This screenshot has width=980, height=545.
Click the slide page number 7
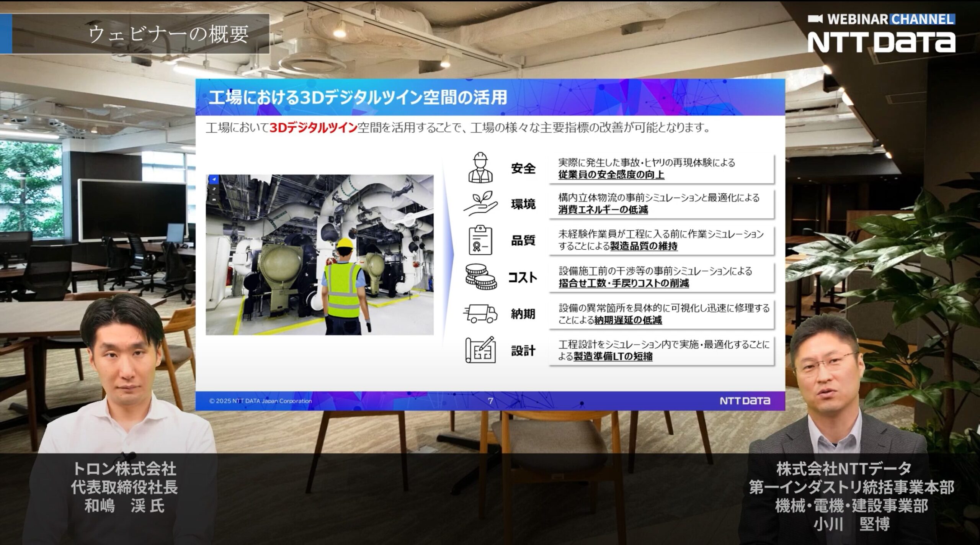(490, 401)
